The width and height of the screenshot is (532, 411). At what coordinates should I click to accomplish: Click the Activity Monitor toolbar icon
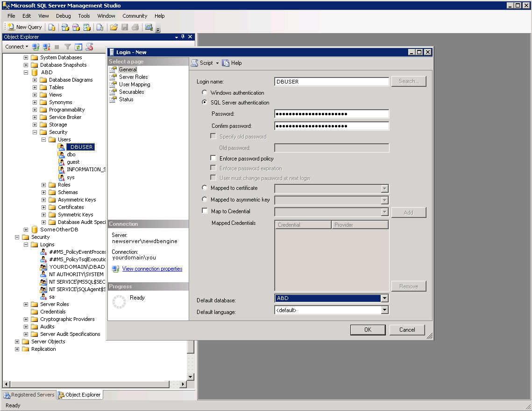pyautogui.click(x=149, y=27)
